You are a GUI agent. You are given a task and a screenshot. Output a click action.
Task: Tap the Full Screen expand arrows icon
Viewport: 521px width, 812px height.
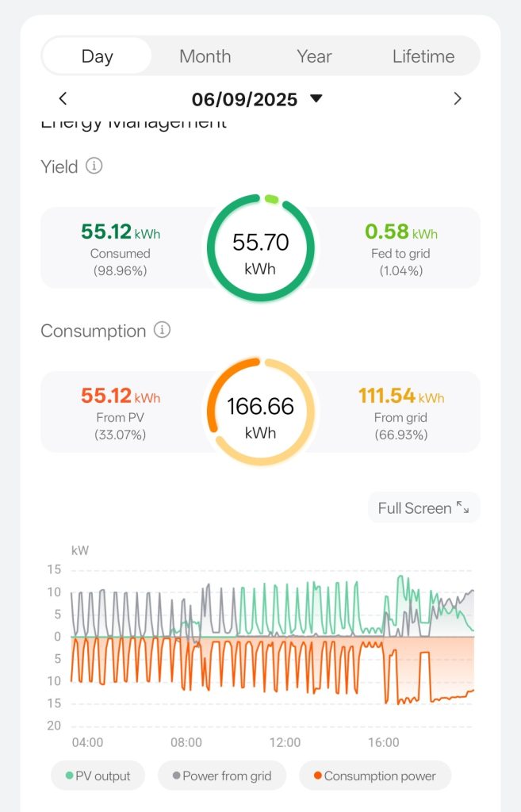[x=463, y=508]
